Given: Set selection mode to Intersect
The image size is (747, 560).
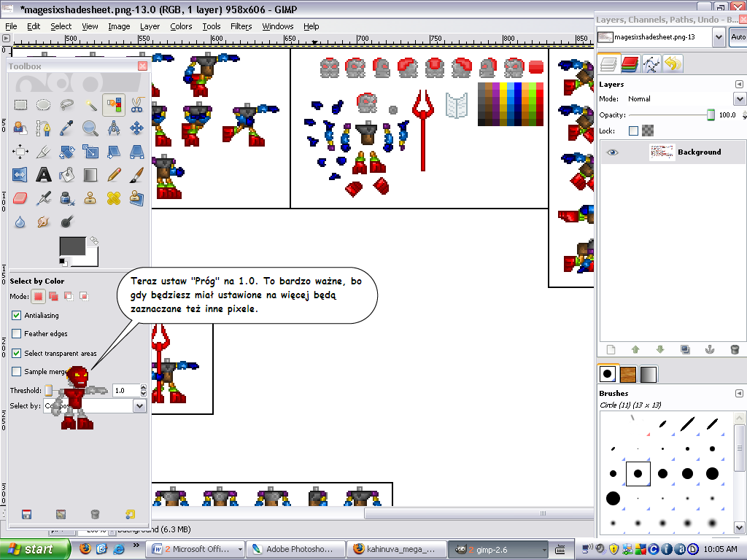Looking at the screenshot, I should coord(84,296).
